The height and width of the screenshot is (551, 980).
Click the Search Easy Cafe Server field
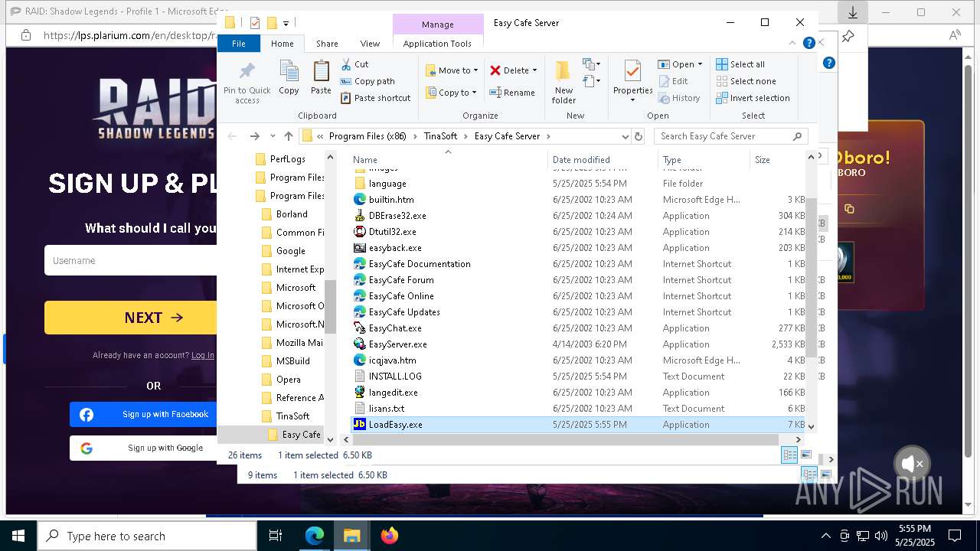[x=730, y=136]
